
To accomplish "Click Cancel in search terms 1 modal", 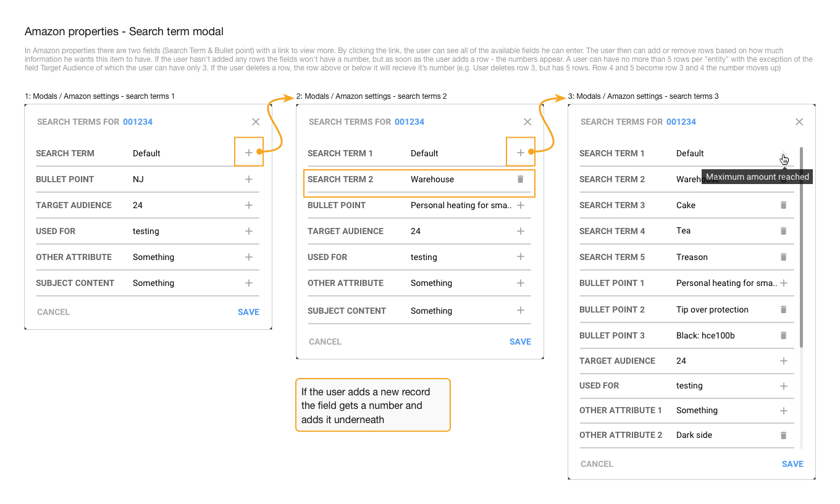I will [53, 312].
